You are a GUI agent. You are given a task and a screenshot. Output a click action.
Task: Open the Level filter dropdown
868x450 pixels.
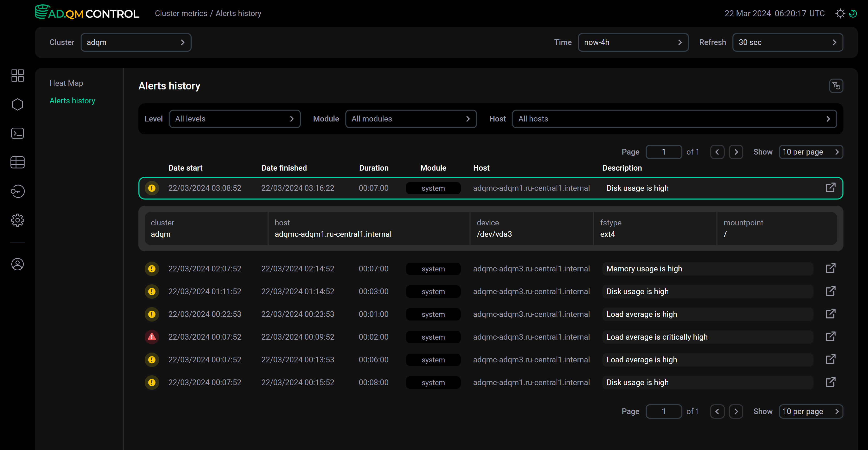coord(234,119)
